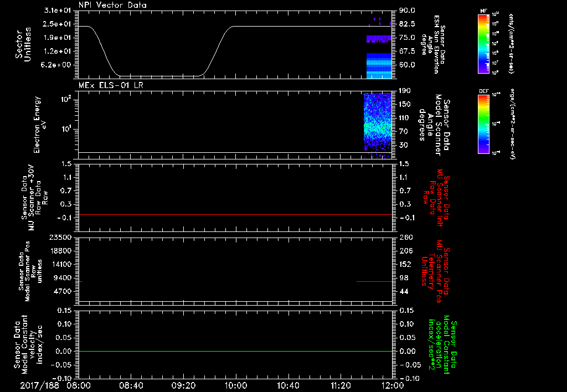Click the '60.0' sun elevation tick
Viewport: 567px width, 392px height.
[407, 65]
